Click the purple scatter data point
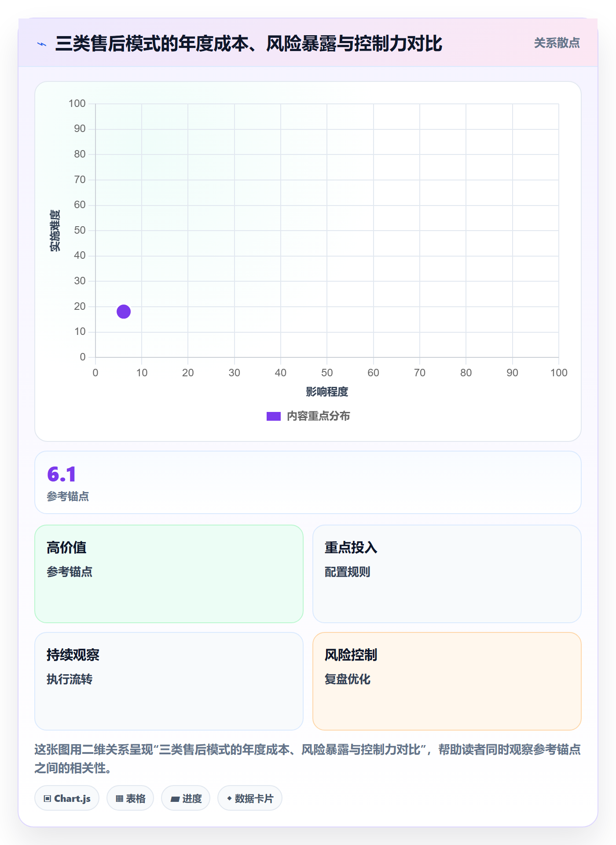 pyautogui.click(x=124, y=312)
